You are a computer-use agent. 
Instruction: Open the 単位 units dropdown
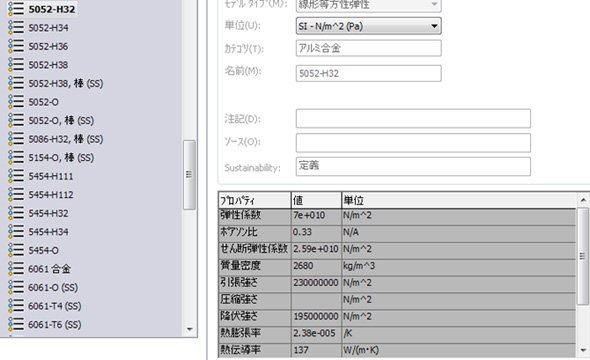click(368, 26)
